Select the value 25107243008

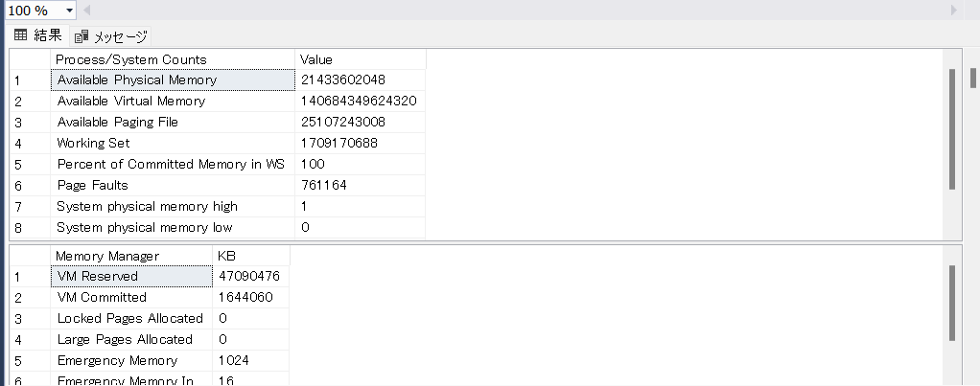pyautogui.click(x=360, y=123)
